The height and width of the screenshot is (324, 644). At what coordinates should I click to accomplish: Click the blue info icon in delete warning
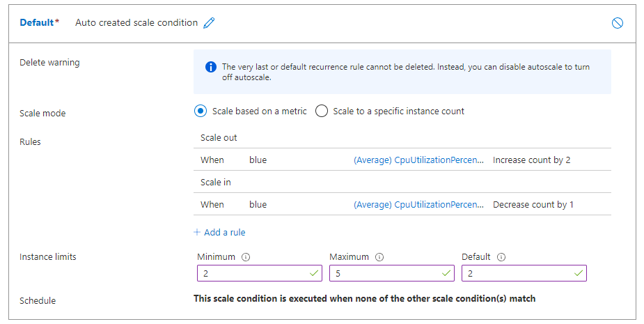(210, 67)
